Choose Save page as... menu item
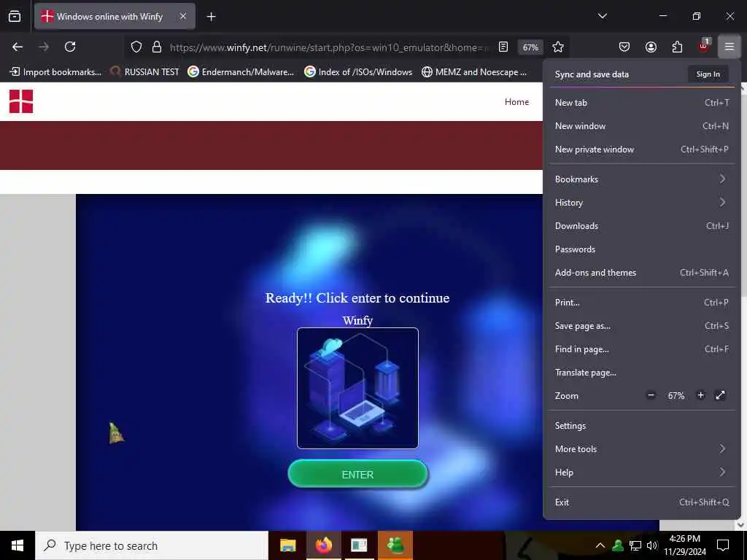Image resolution: width=747 pixels, height=560 pixels. (x=642, y=326)
